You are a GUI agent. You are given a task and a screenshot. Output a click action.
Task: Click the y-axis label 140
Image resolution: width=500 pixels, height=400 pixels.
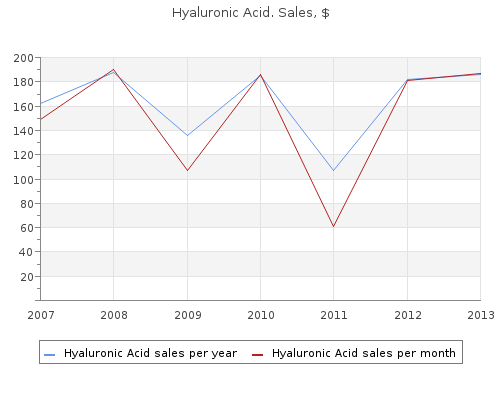coord(23,131)
